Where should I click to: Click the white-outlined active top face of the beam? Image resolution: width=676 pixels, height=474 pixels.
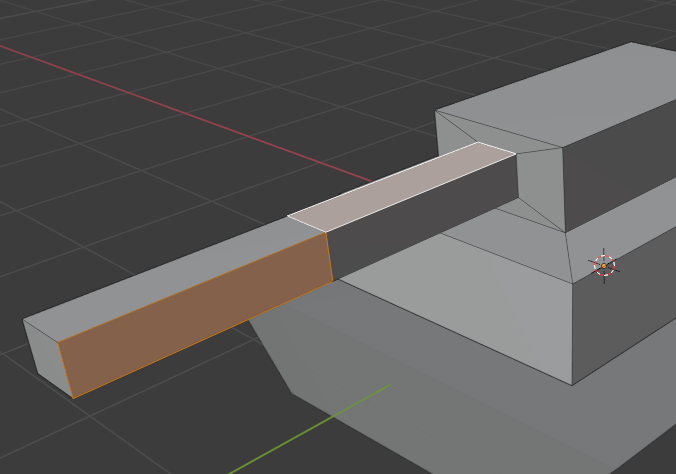401,186
